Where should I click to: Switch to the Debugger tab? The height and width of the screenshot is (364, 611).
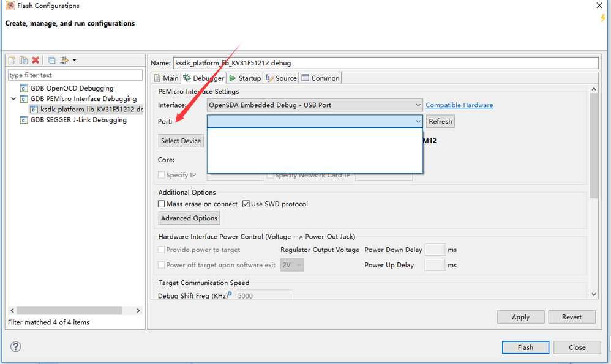204,78
